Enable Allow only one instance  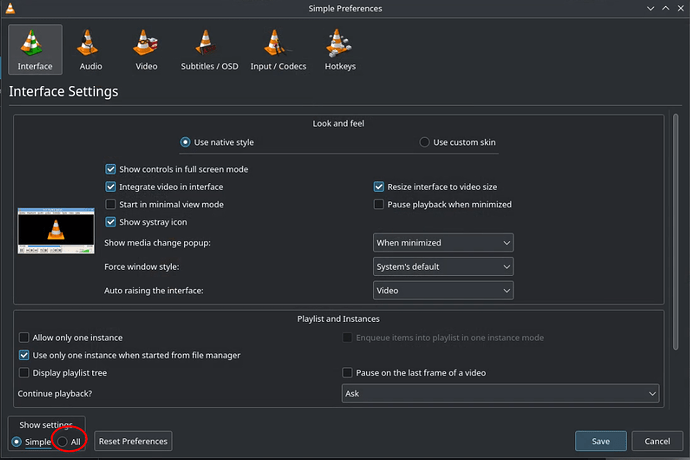coord(24,338)
